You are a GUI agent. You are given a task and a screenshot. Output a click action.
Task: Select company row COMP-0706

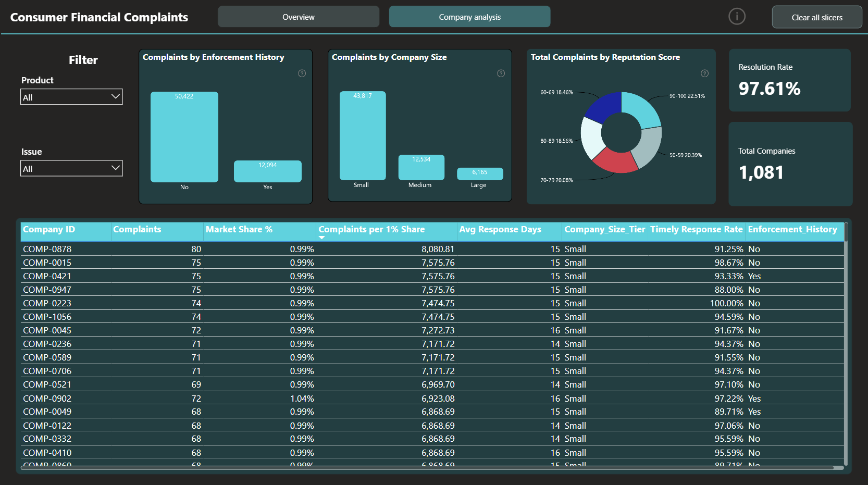point(432,371)
